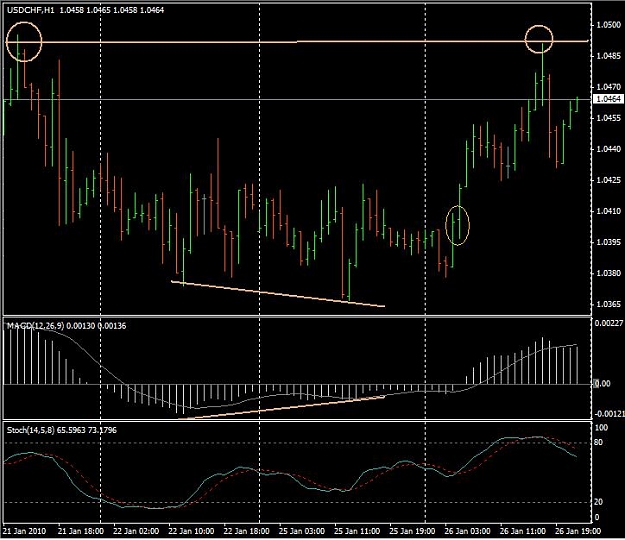Click the 21 Jan 18:00 time label

pyautogui.click(x=81, y=532)
